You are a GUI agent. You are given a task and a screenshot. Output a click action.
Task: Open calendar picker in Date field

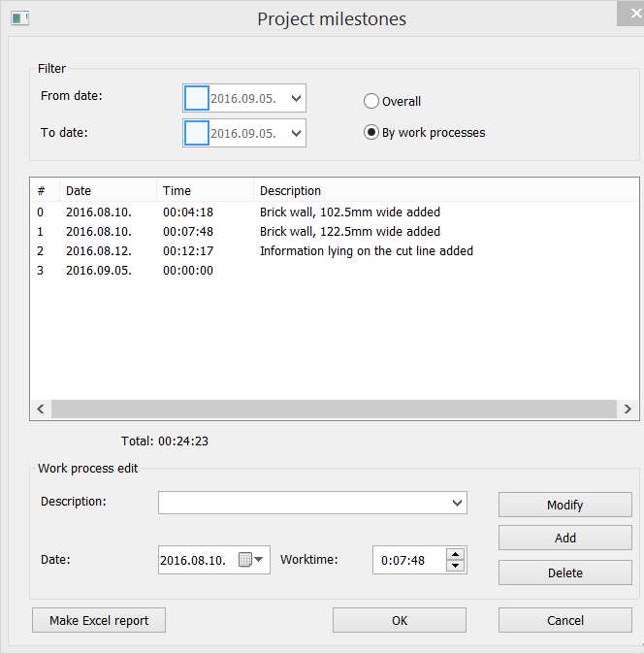click(251, 560)
